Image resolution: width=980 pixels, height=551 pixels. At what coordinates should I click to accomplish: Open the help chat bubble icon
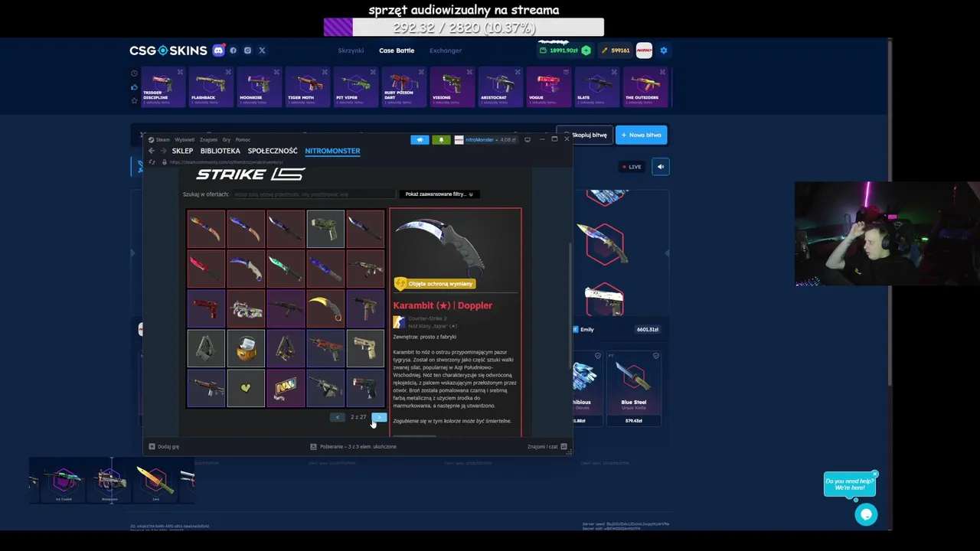866,514
